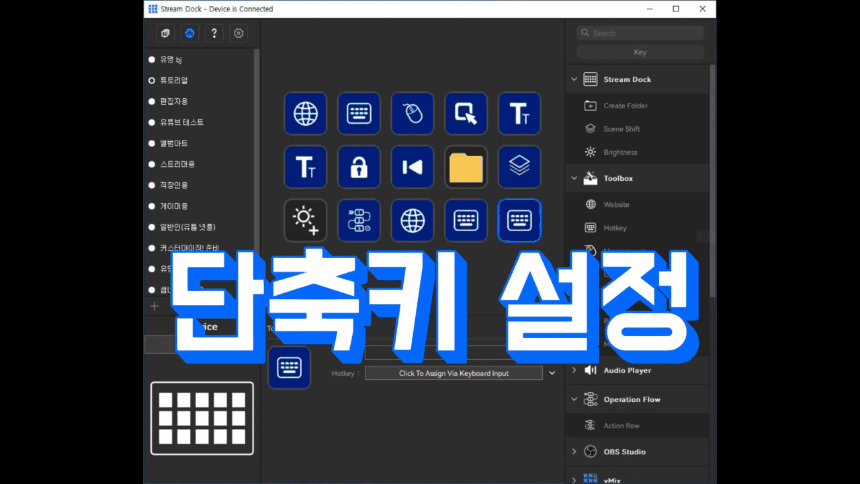Select the brightness increase key
860x484 pixels.
tap(305, 220)
